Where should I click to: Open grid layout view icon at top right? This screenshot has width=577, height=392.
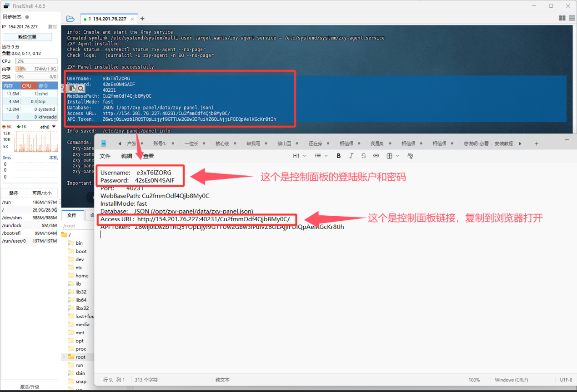pos(562,18)
